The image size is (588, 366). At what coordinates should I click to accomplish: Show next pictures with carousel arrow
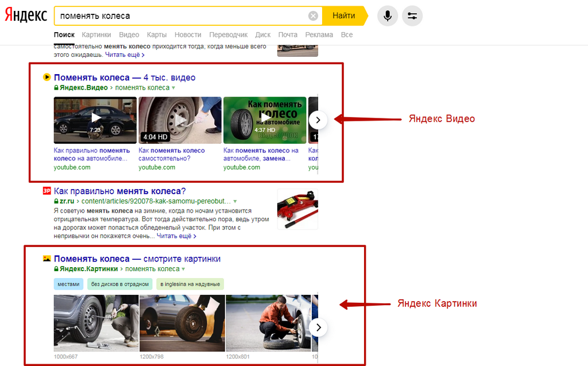(318, 328)
